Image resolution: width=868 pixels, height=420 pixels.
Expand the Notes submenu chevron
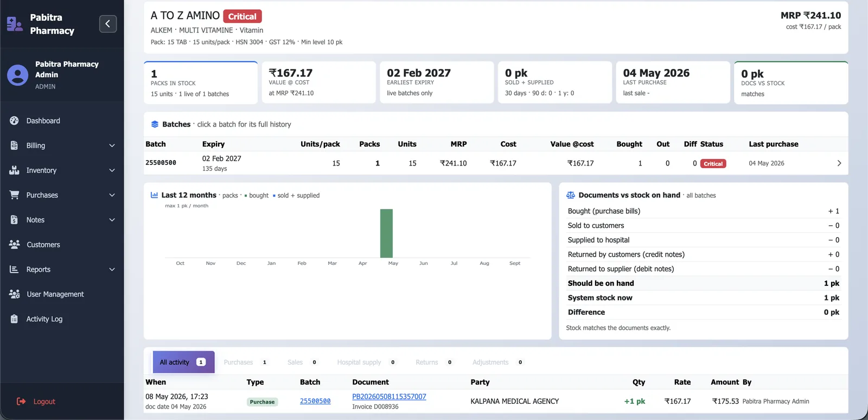(x=112, y=220)
